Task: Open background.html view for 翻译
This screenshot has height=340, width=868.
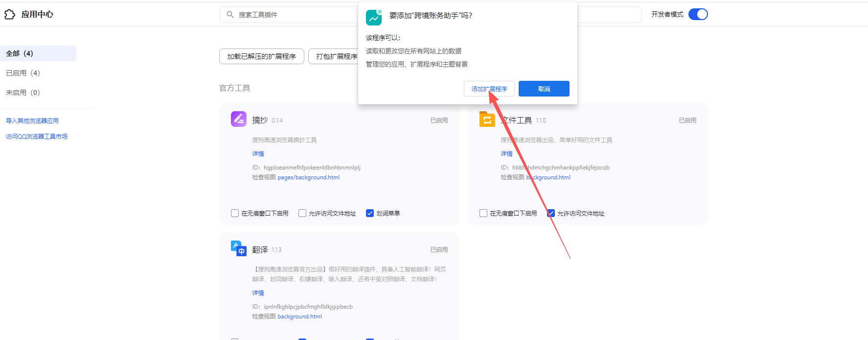Action: pos(299,316)
